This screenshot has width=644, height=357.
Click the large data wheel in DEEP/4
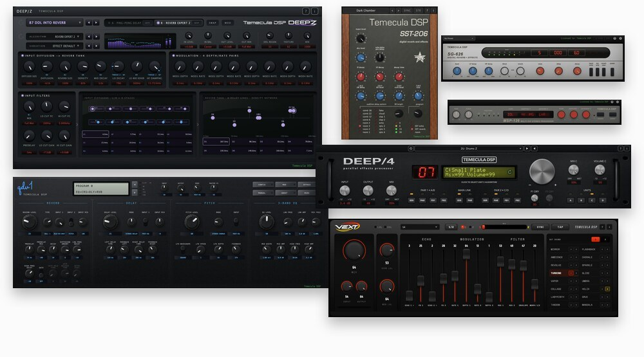[542, 171]
